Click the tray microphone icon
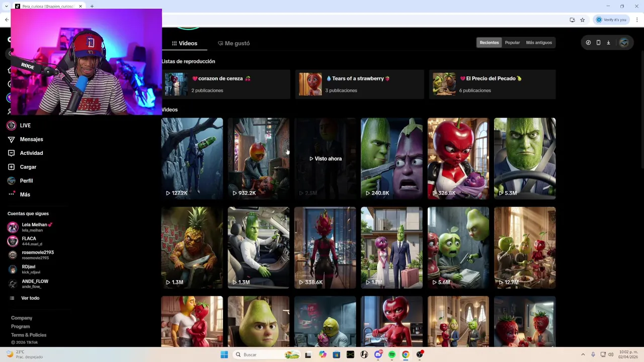This screenshot has width=644, height=362. click(x=593, y=354)
